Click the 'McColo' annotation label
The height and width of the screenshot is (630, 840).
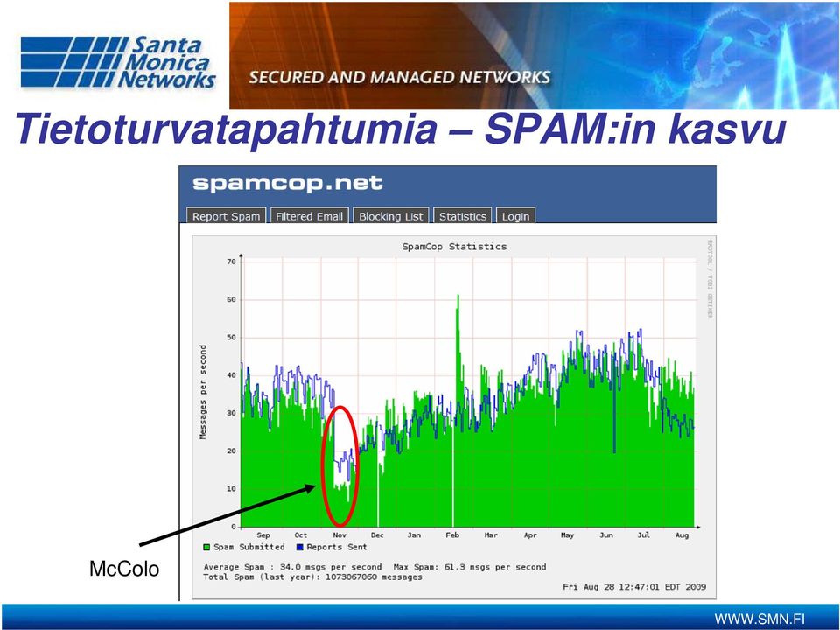tap(124, 569)
